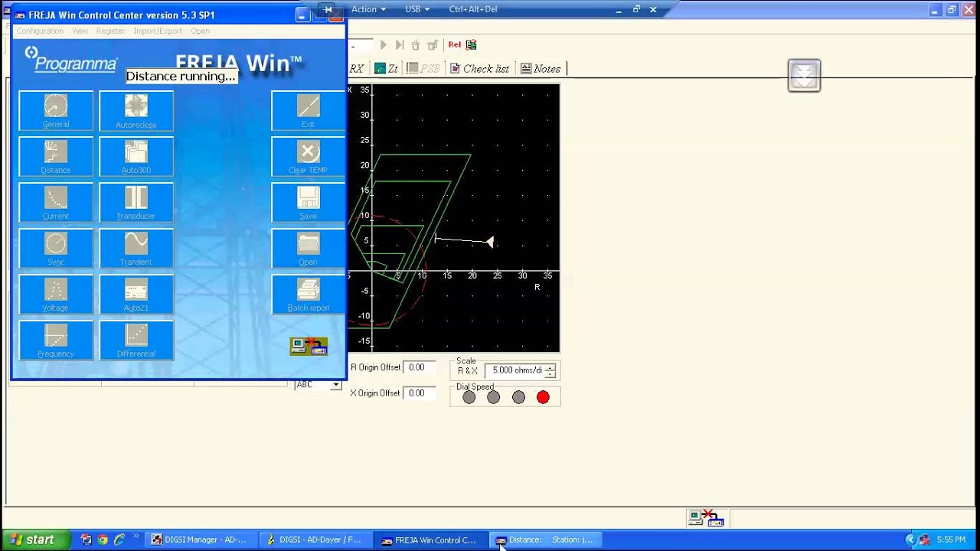Open the General test module

56,110
